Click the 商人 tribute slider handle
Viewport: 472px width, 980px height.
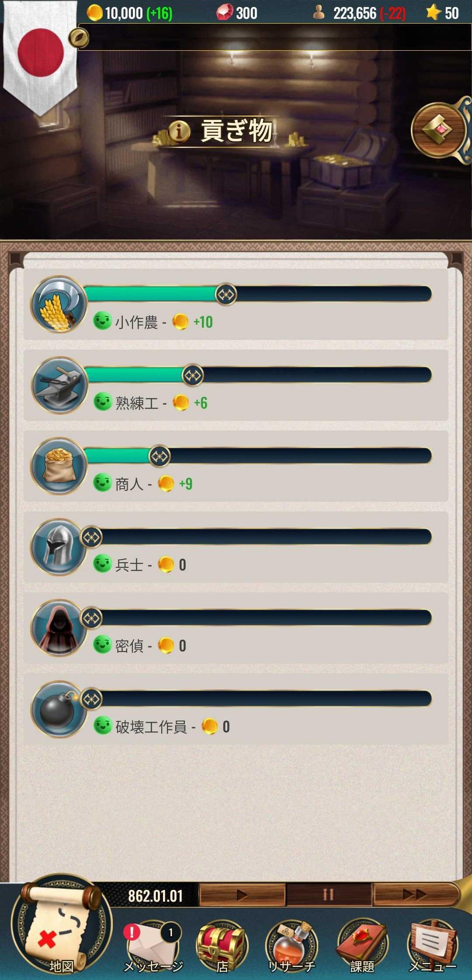[160, 456]
